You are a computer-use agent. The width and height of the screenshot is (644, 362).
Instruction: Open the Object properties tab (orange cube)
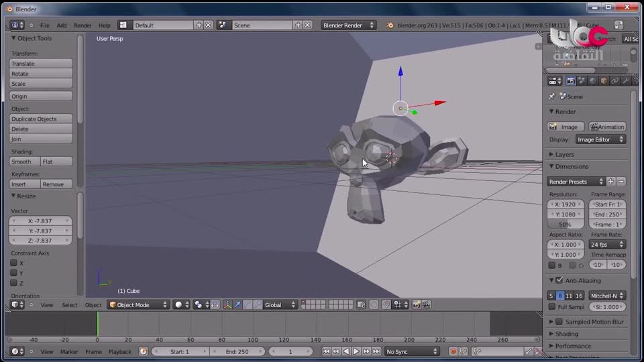pos(604,81)
